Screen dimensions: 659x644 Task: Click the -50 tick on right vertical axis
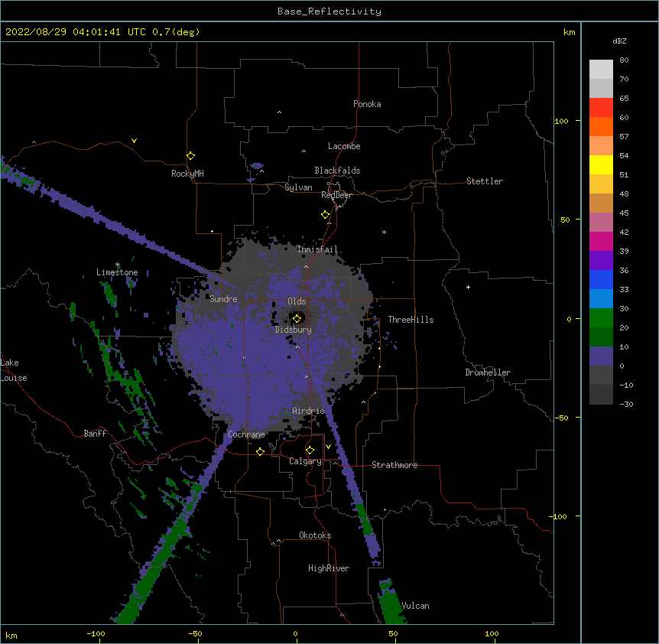click(561, 418)
